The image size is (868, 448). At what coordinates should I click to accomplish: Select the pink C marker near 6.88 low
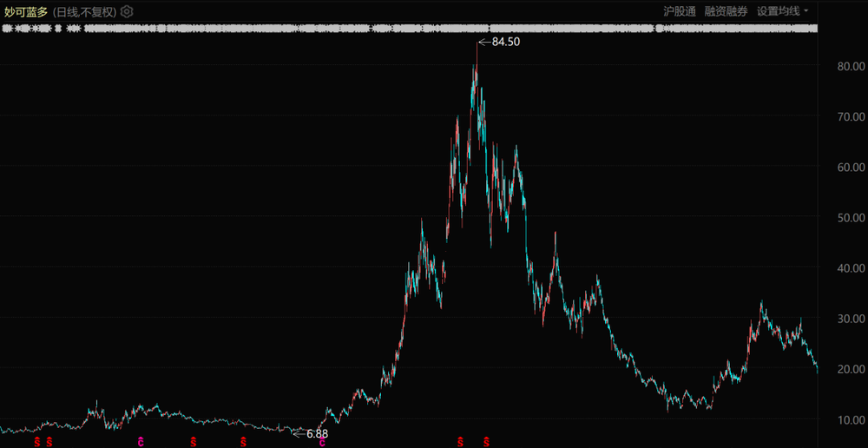[322, 442]
